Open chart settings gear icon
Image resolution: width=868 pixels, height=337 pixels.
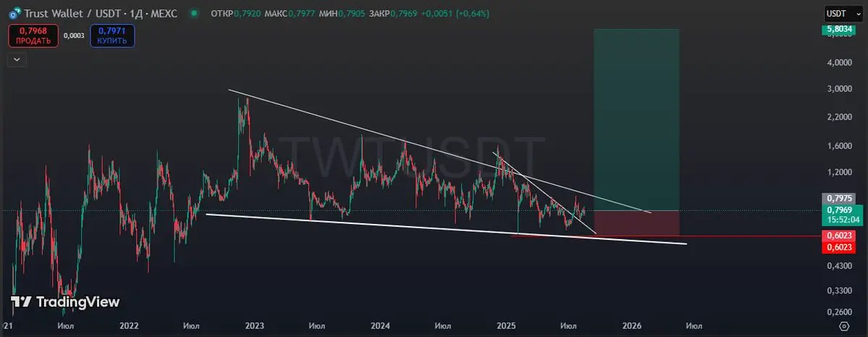click(x=844, y=326)
